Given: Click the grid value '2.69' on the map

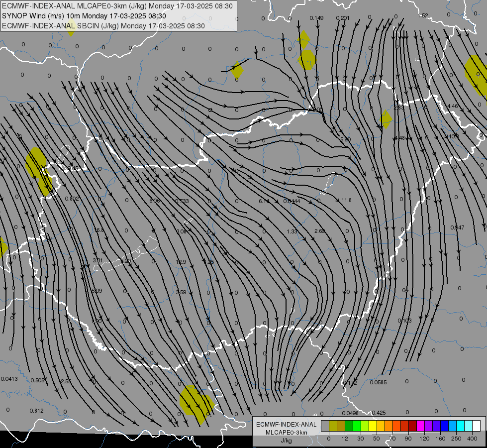Looking at the screenshot, I should click(x=319, y=231).
